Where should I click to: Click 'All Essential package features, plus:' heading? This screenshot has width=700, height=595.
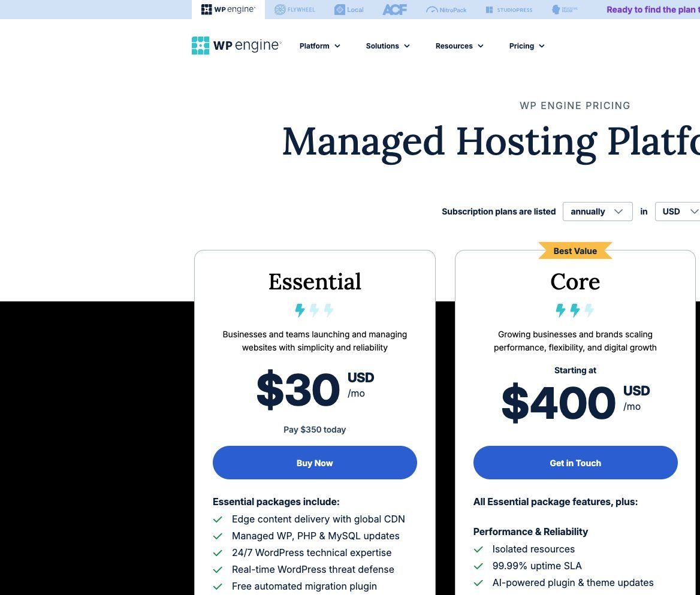click(556, 502)
